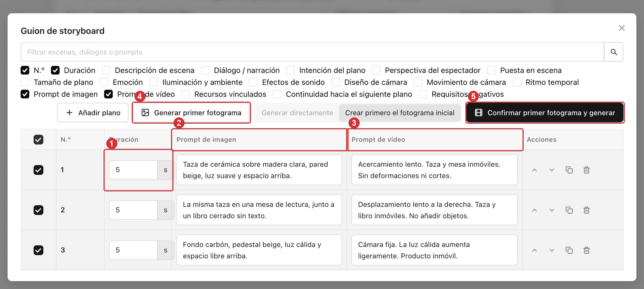Move shot 3 down with arrow
Screen dimensions: 644x289
(x=552, y=250)
